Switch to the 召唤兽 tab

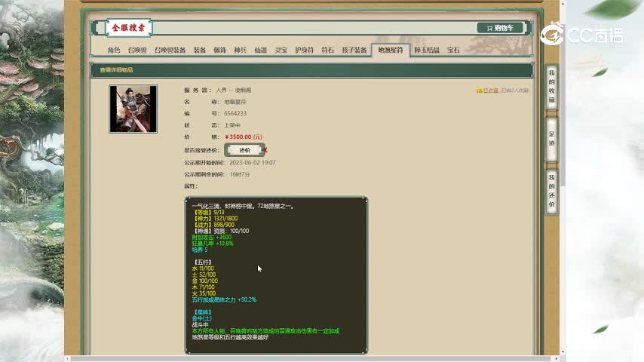(x=137, y=50)
